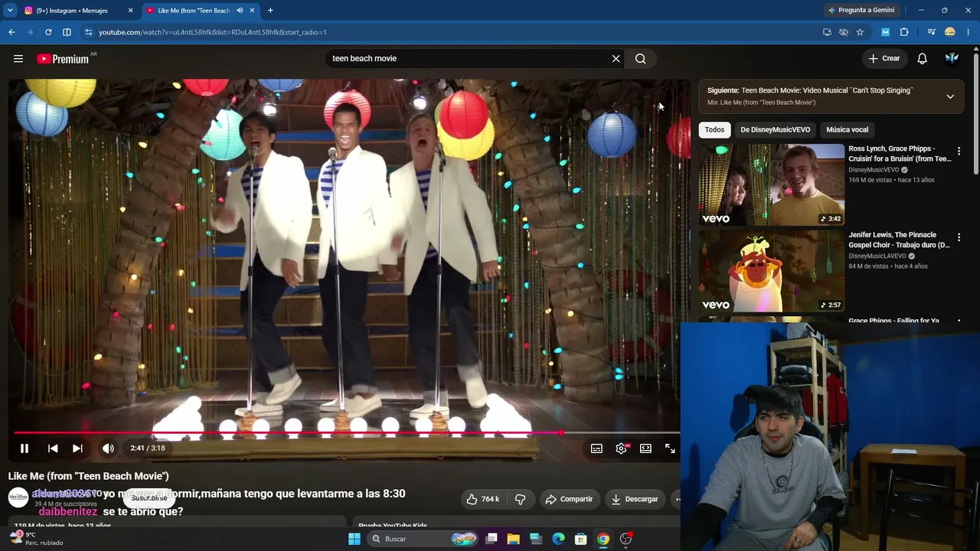Toggle theater mode
The width and height of the screenshot is (980, 551).
645,448
